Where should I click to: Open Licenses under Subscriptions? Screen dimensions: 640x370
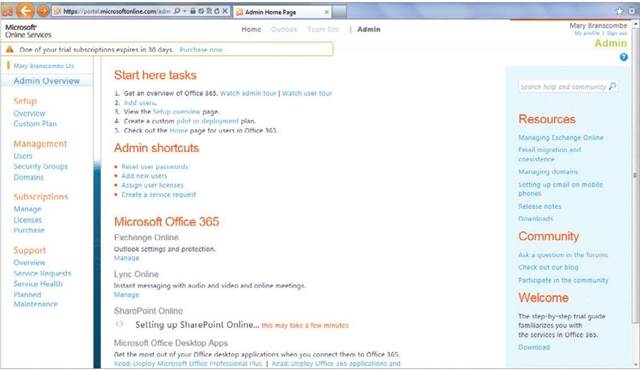coord(27,220)
